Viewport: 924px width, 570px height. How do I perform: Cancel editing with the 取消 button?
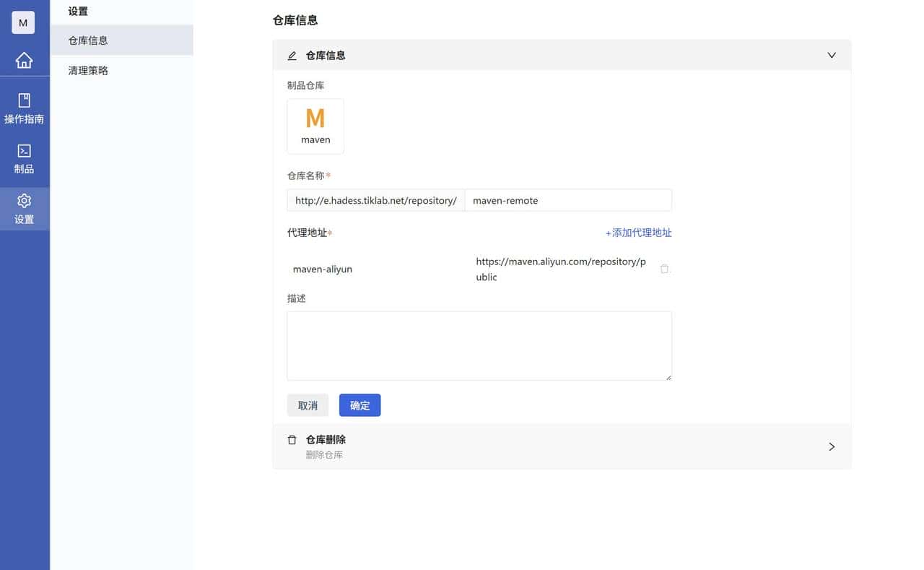tap(308, 405)
